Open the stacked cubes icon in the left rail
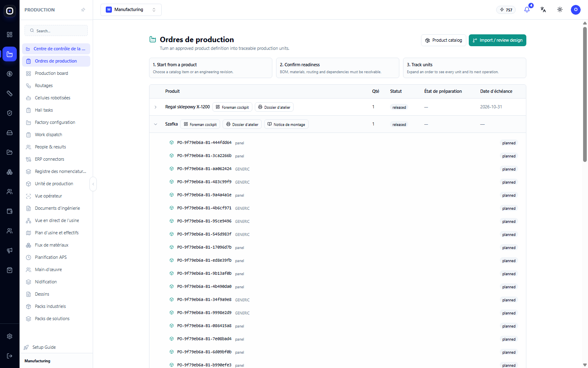 click(x=10, y=172)
